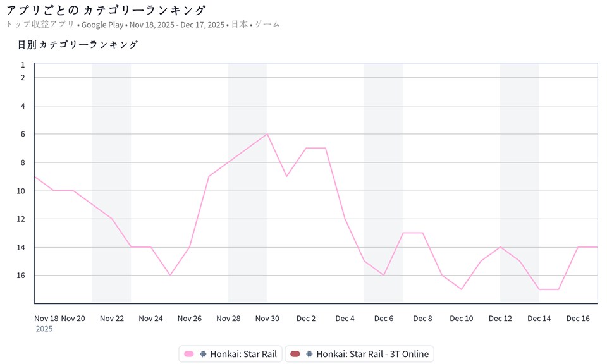Screen dimensions: 607x364
Task: Click the rank 16 dip near Nov 25
Action: [x=170, y=275]
